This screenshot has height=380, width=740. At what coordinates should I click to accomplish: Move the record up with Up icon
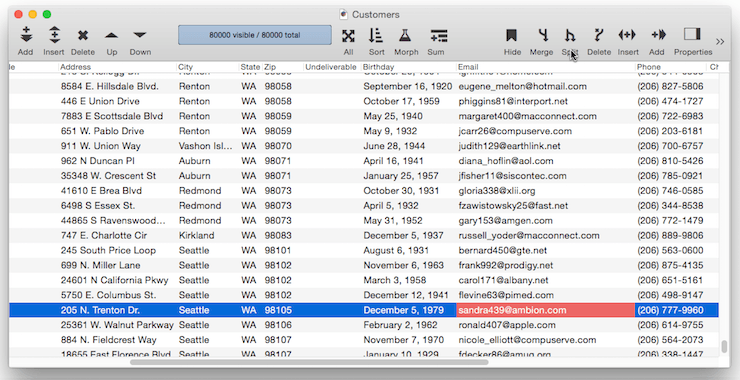point(111,35)
